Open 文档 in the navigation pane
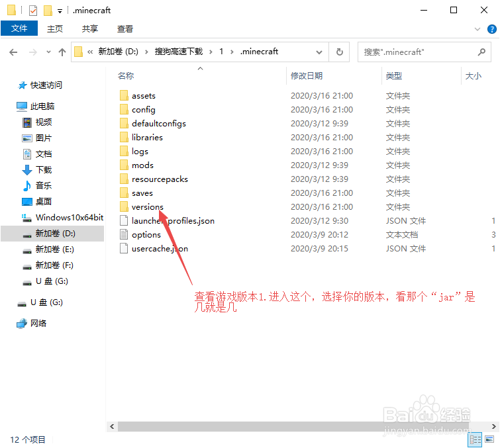The image size is (500, 448). click(x=43, y=154)
